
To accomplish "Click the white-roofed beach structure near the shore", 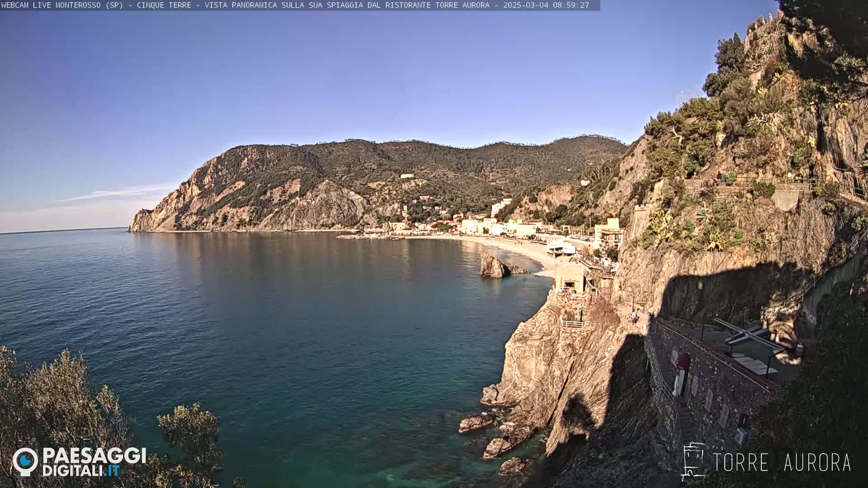I will coord(561,247).
